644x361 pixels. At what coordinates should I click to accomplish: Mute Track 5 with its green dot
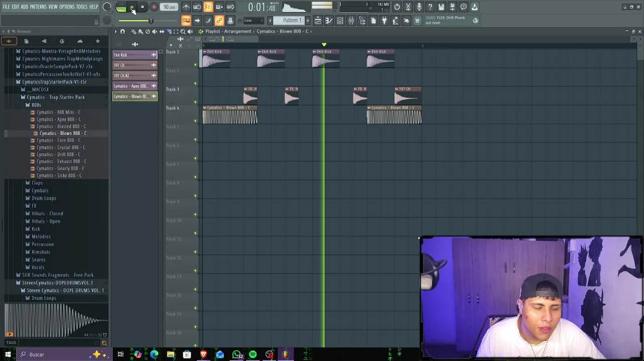point(195,139)
